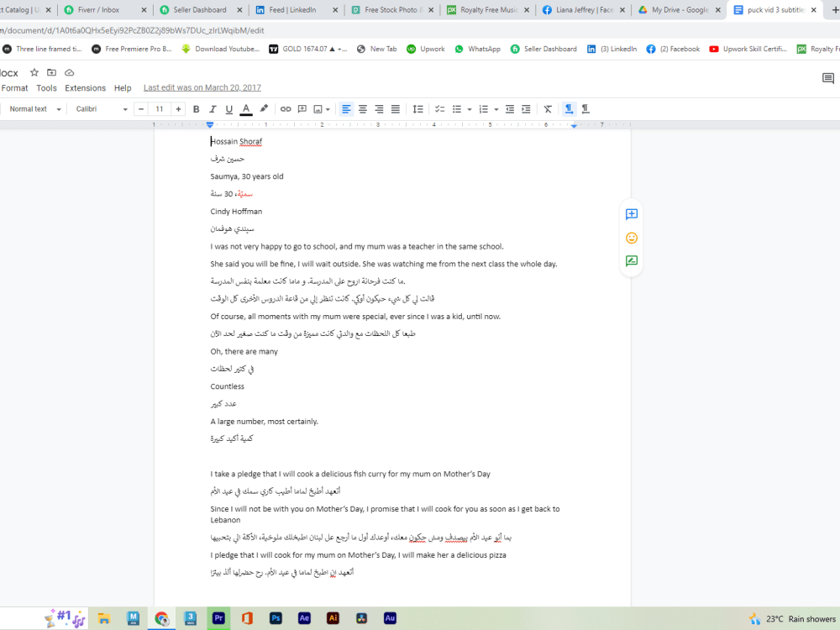Expand the bulleted list options arrow
This screenshot has height=630, width=840.
(x=470, y=109)
